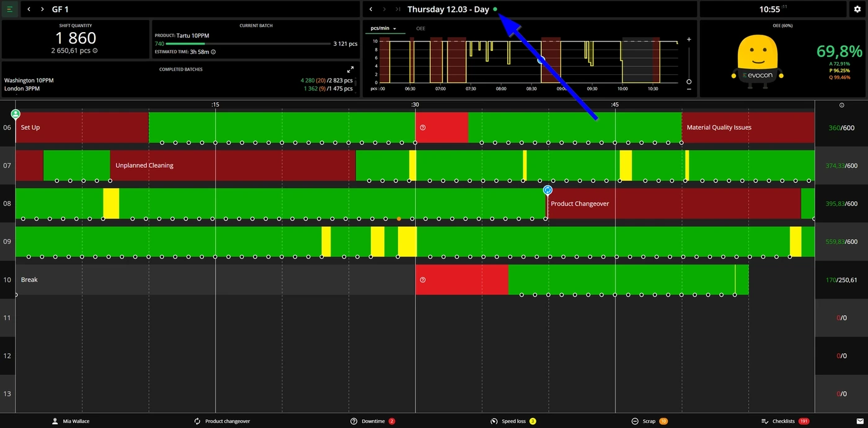868x428 pixels.
Task: Click the Downtime question mark icon
Action: pyautogui.click(x=354, y=421)
